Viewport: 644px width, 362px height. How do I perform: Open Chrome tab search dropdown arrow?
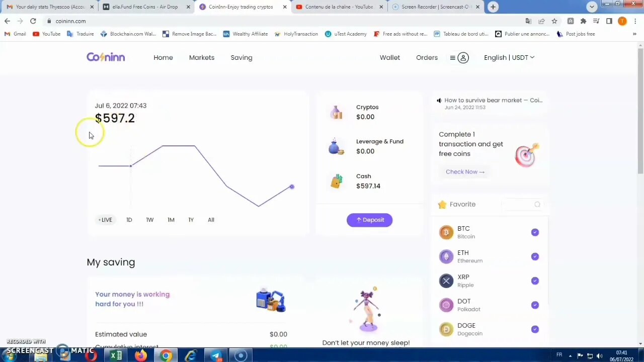(592, 7)
